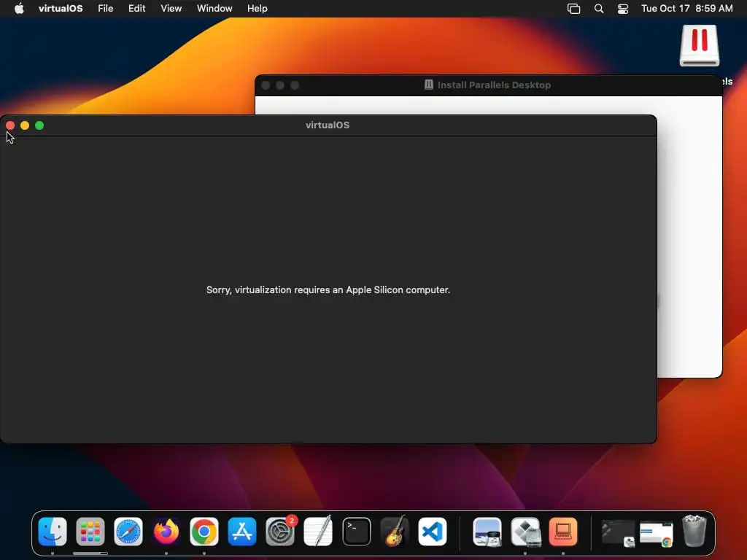This screenshot has width=747, height=560.
Task: Open Control Center in menu bar
Action: point(623,9)
